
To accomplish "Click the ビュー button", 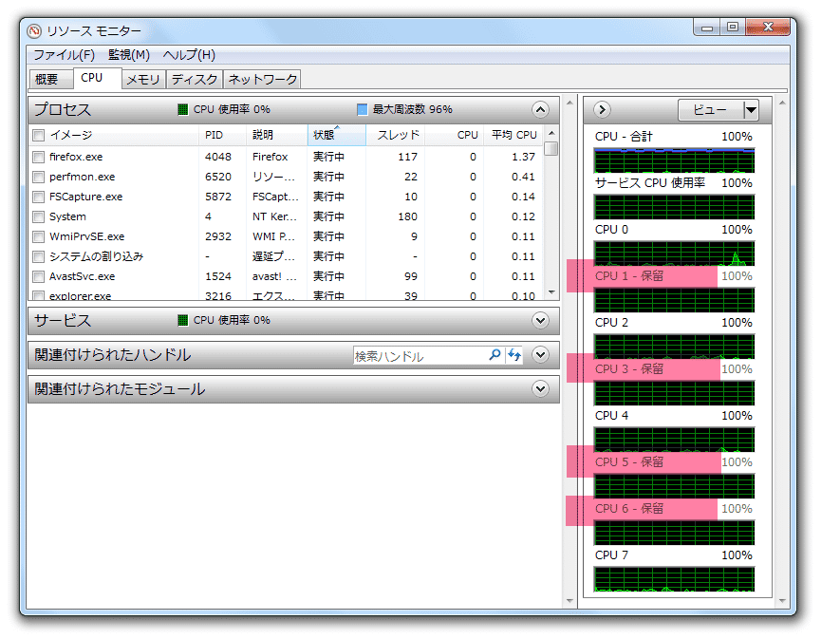I will [711, 110].
